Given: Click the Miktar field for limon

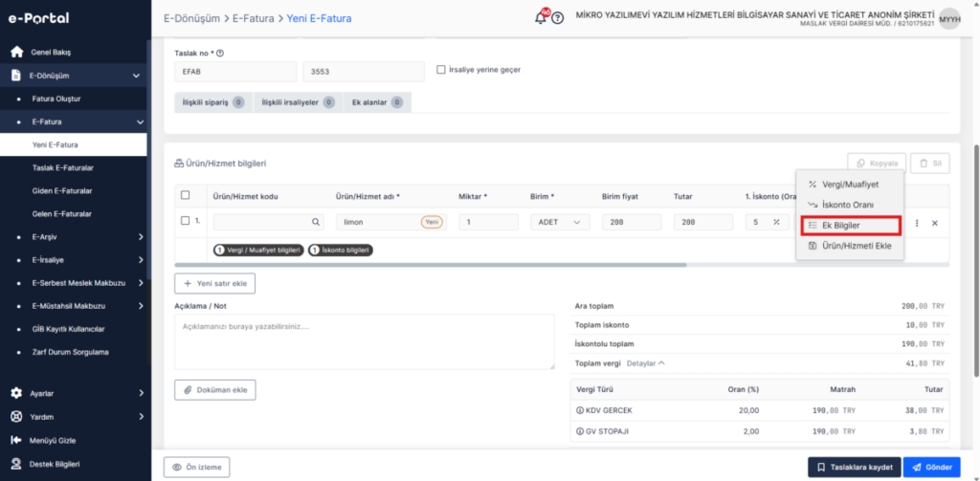Looking at the screenshot, I should click(x=488, y=222).
